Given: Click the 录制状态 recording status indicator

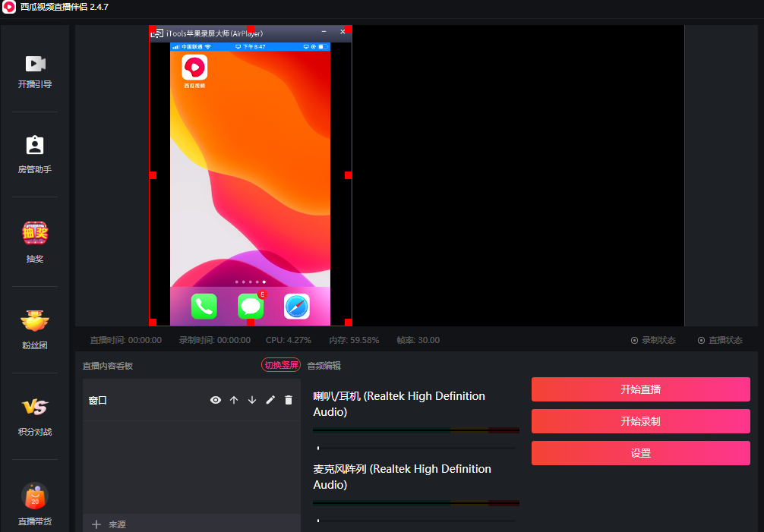Looking at the screenshot, I should (x=653, y=340).
